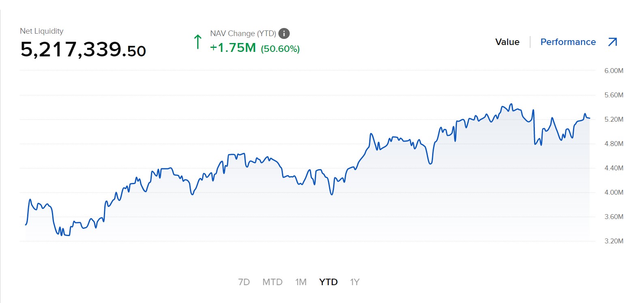Switch to the Performance view
This screenshot has height=303, width=644.
(x=568, y=42)
